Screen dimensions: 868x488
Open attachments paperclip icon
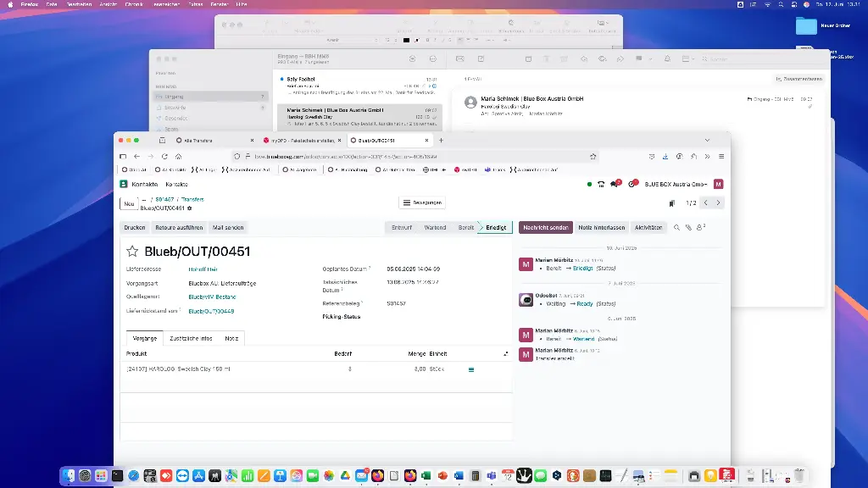click(688, 227)
